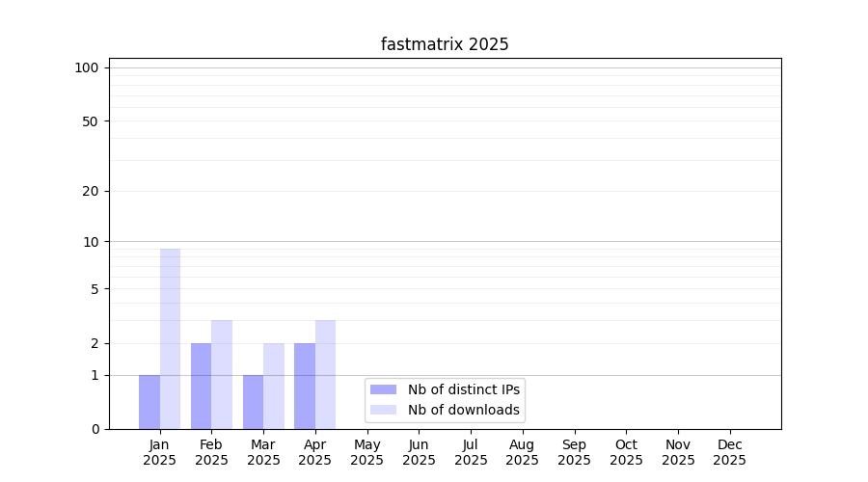Image resolution: width=868 pixels, height=482 pixels.
Task: Select the 'Nb of downloads' legend label
Action: click(x=463, y=410)
